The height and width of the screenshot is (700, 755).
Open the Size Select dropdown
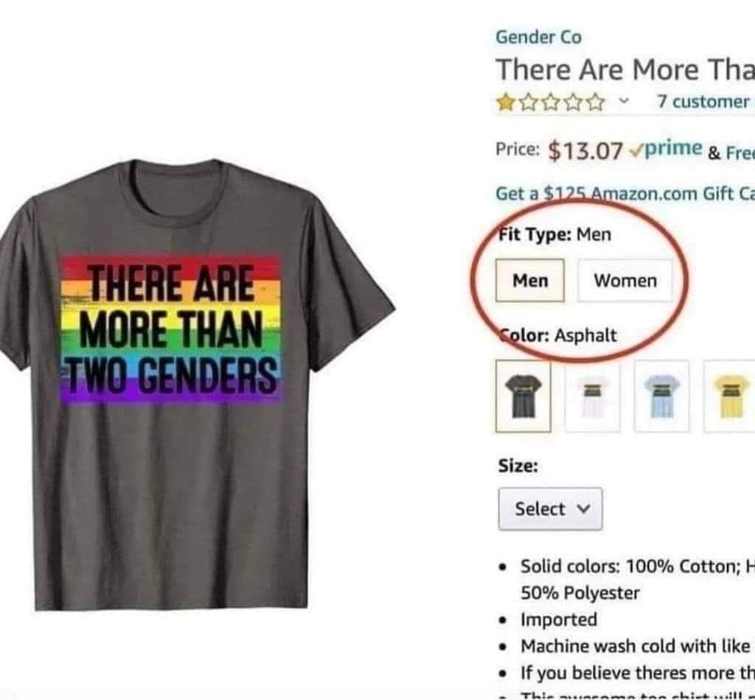[549, 509]
